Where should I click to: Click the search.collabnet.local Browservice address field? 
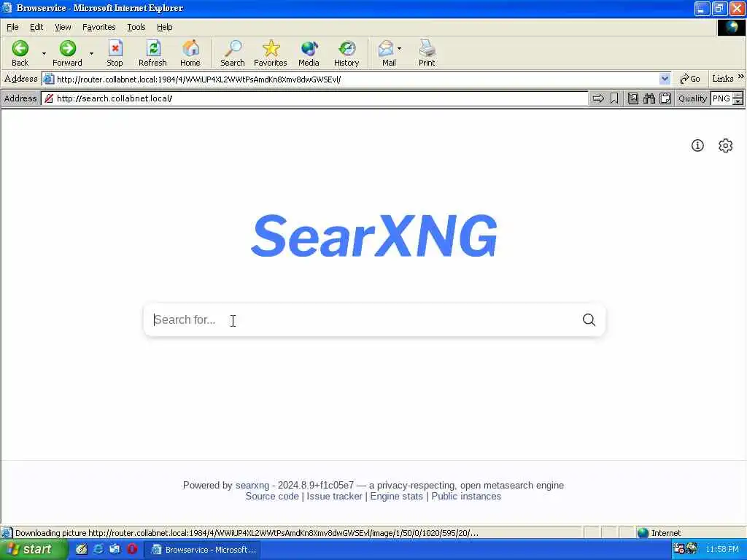315,98
